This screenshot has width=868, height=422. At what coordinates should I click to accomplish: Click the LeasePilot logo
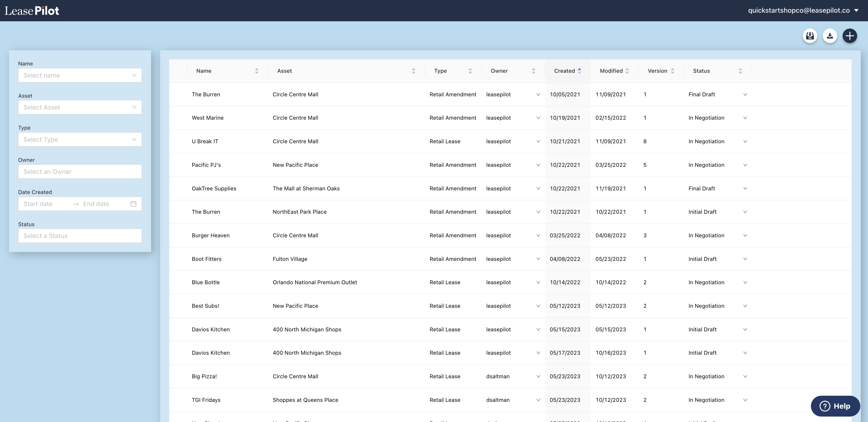[x=32, y=10]
